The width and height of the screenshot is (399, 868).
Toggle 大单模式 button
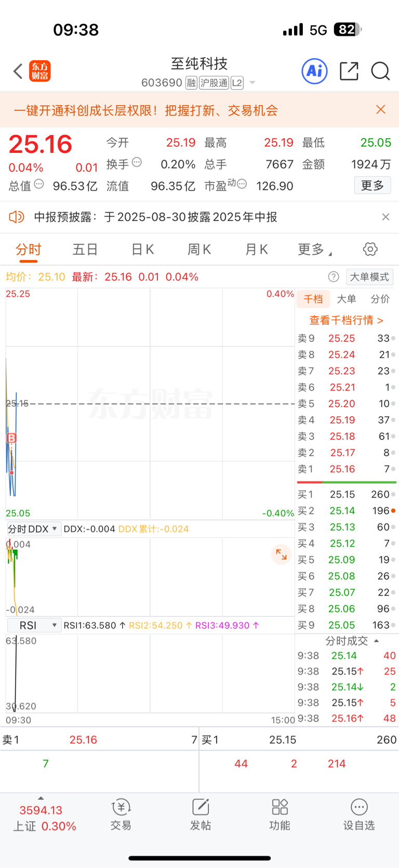coord(369,277)
